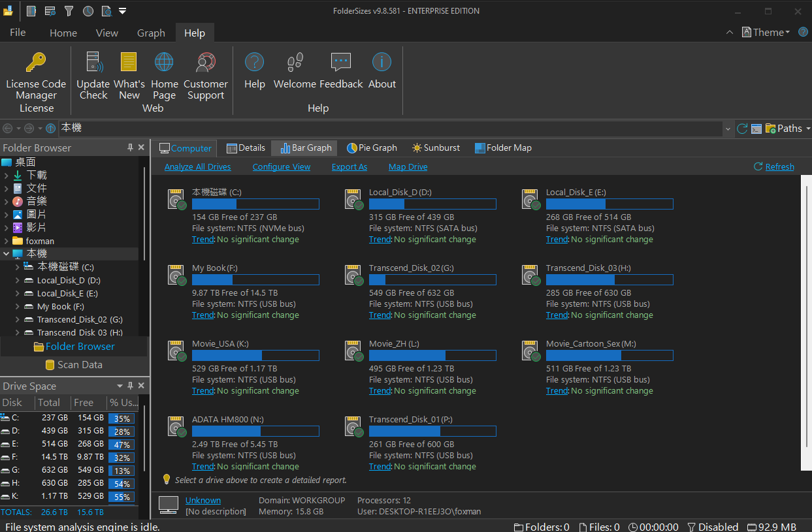Click the ADATA HM800 (N:) drive icon
Image resolution: width=812 pixels, height=532 pixels.
pos(177,427)
